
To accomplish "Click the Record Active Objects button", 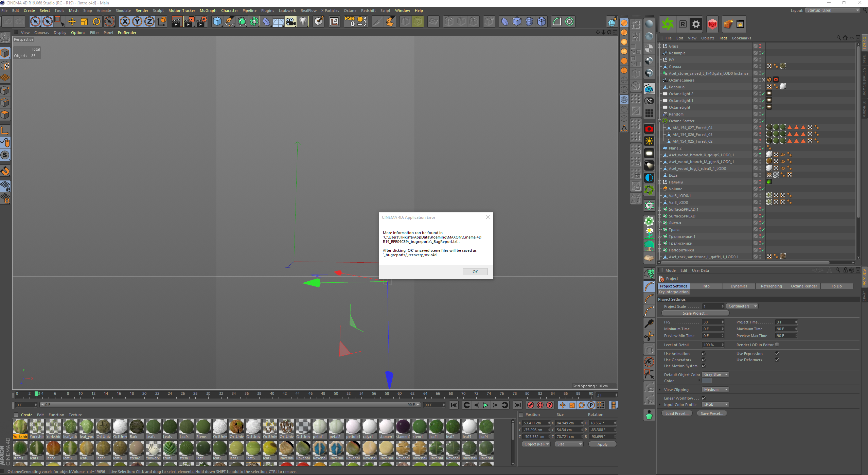I will tap(530, 405).
